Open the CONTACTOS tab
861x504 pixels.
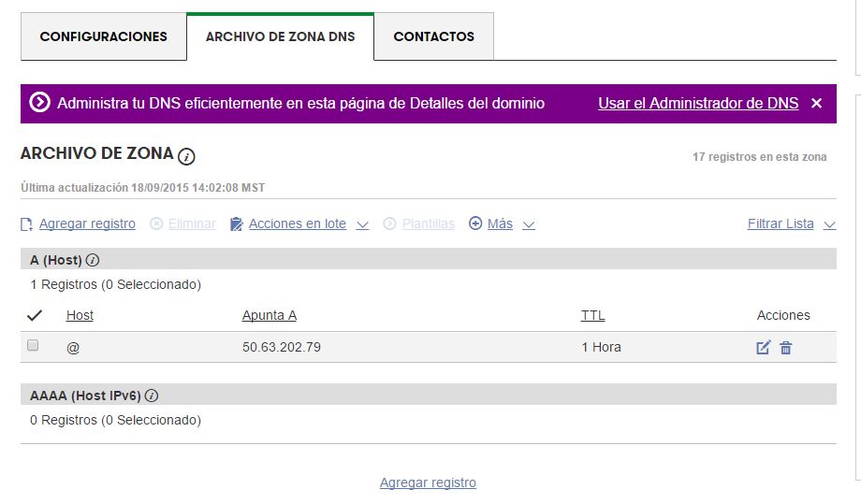(x=433, y=36)
